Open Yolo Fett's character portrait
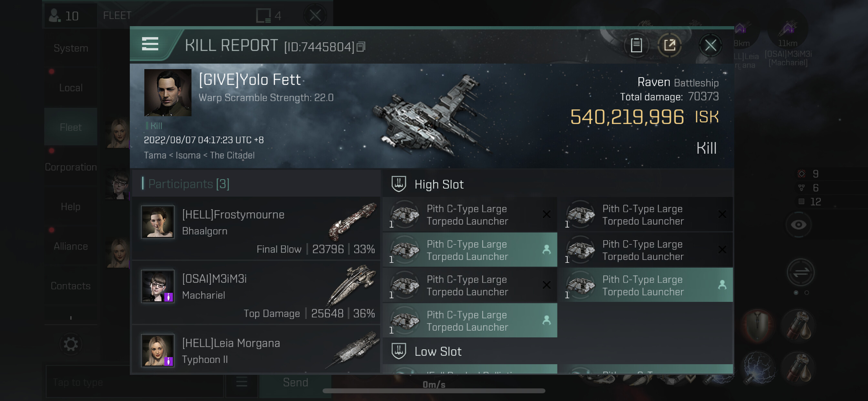The image size is (868, 401). 168,93
